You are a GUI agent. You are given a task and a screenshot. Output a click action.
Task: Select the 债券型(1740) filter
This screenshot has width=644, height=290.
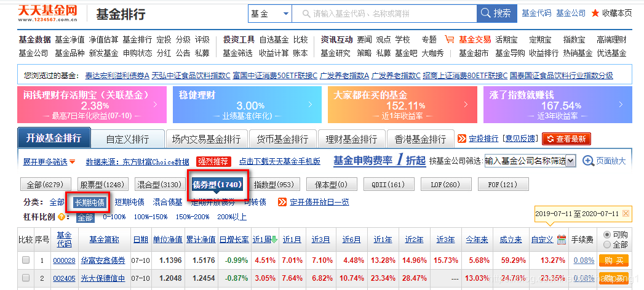click(x=217, y=185)
